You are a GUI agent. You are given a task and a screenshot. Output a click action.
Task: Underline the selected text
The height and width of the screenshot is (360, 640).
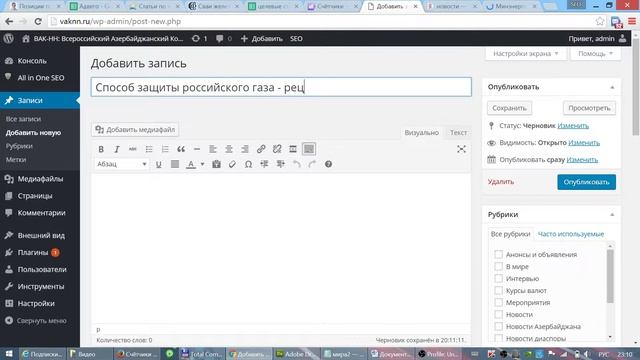click(158, 164)
